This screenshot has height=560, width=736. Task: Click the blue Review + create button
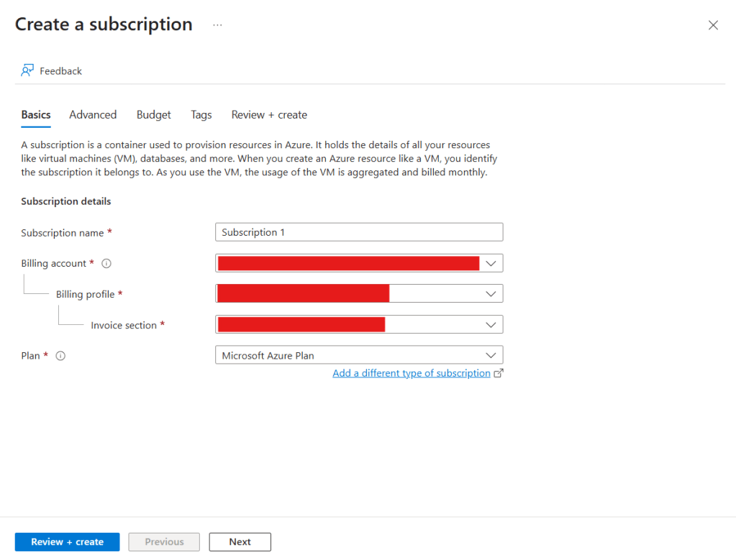[x=67, y=542]
